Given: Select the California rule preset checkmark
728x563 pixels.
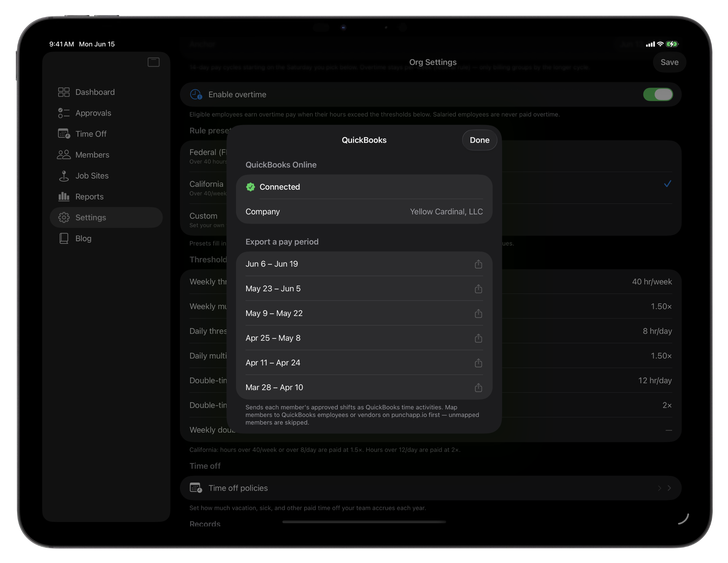Looking at the screenshot, I should pyautogui.click(x=667, y=184).
